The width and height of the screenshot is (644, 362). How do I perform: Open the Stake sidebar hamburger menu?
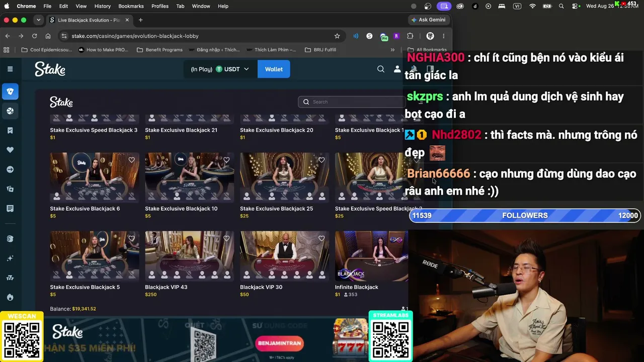[x=10, y=69]
